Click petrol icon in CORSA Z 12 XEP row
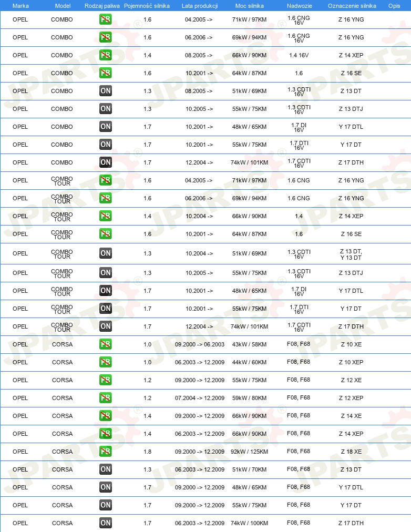This screenshot has width=411, height=532. click(106, 397)
